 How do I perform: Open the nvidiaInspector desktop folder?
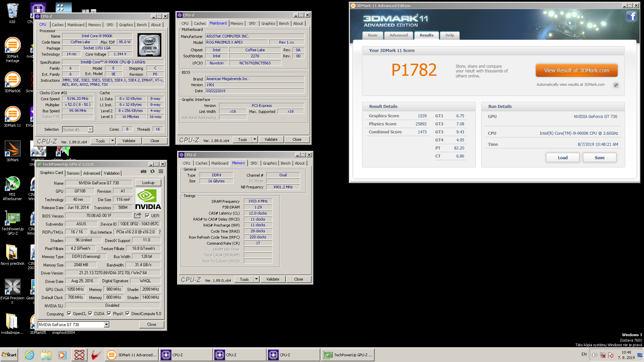[12, 324]
